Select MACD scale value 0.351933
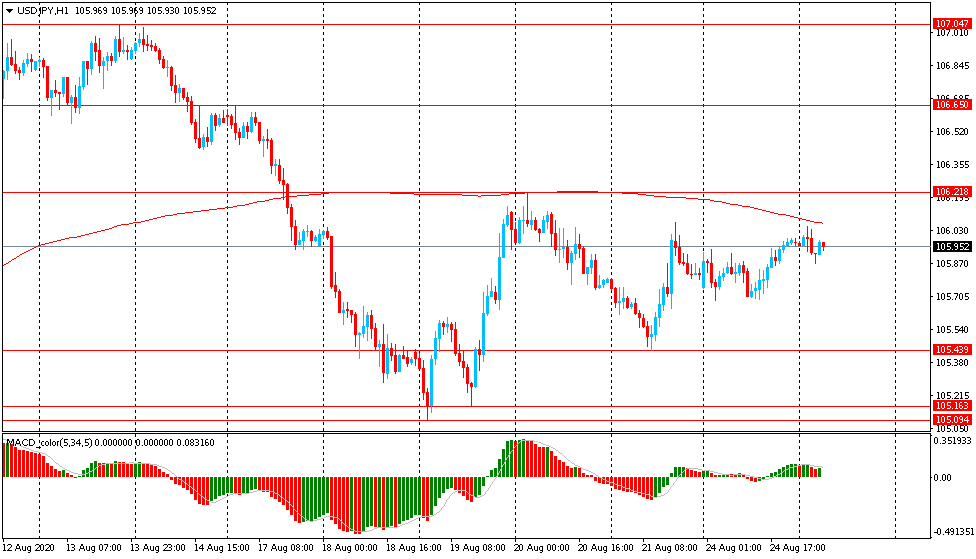Image resolution: width=976 pixels, height=559 pixels. click(952, 441)
